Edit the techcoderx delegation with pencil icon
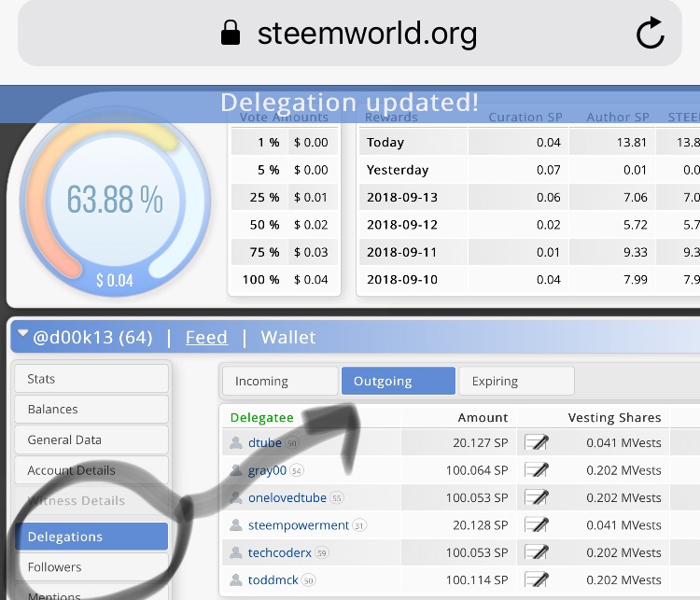700x600 pixels. point(537,552)
